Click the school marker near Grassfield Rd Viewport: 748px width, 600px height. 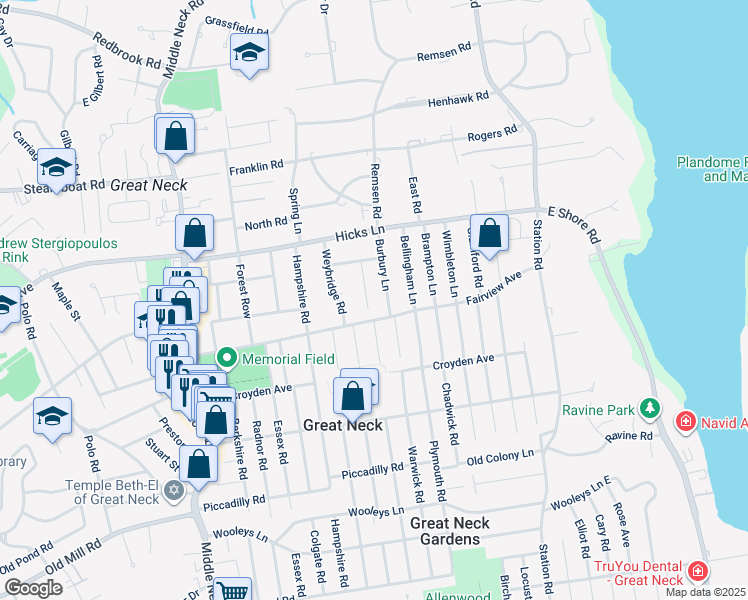point(249,54)
